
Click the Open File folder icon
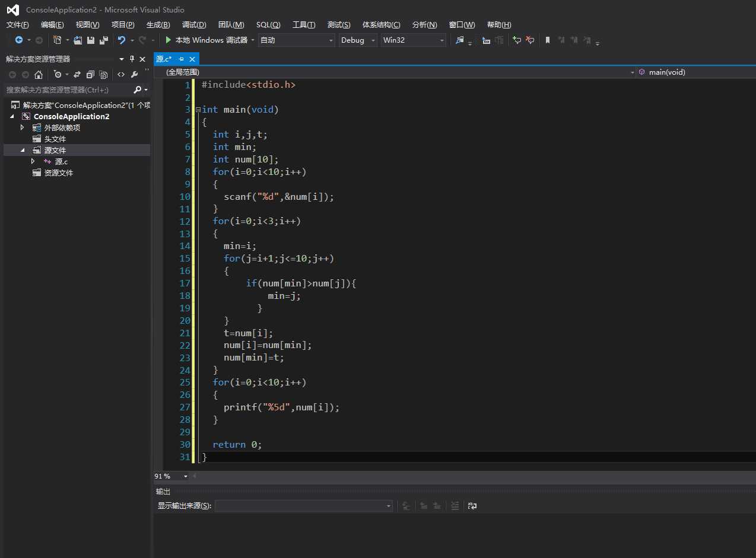(78, 40)
